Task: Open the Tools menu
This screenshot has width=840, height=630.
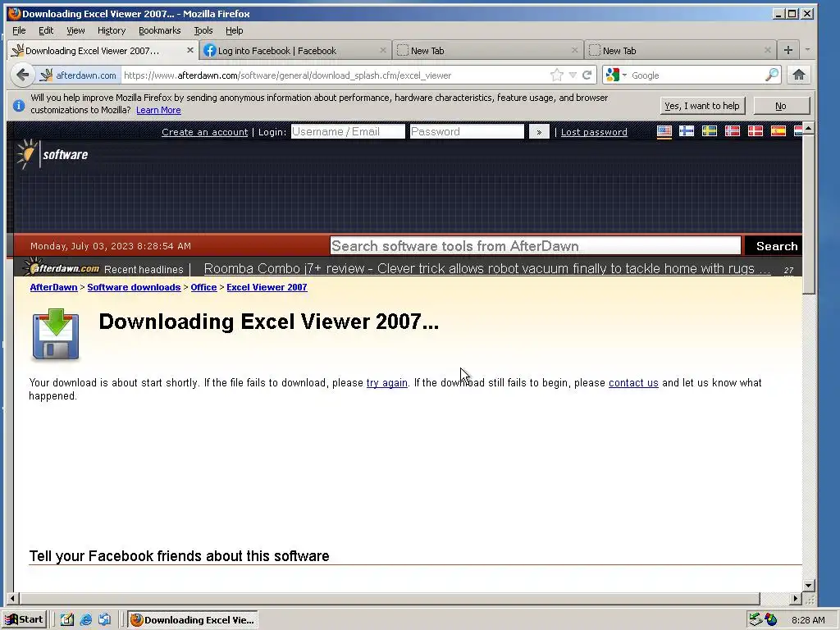Action: (x=203, y=30)
